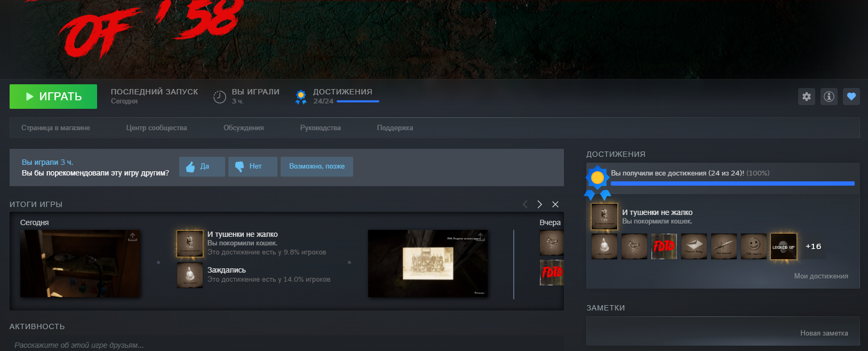Choose Возможно, позже button

pyautogui.click(x=317, y=166)
